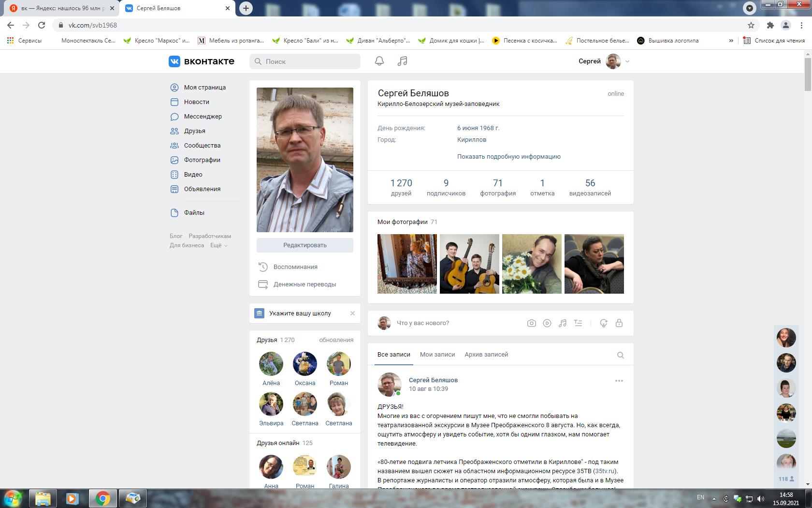The width and height of the screenshot is (812, 508).
Task: Expand the 'Ещё' footer menu
Action: [x=218, y=245]
